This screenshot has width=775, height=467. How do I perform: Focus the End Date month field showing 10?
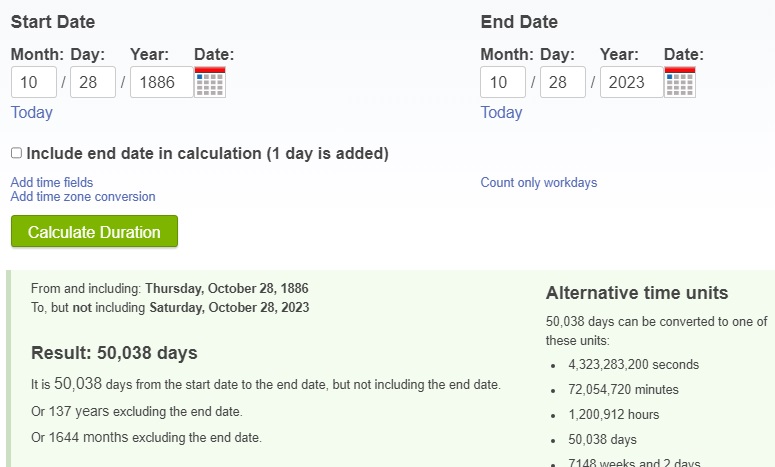pos(503,82)
